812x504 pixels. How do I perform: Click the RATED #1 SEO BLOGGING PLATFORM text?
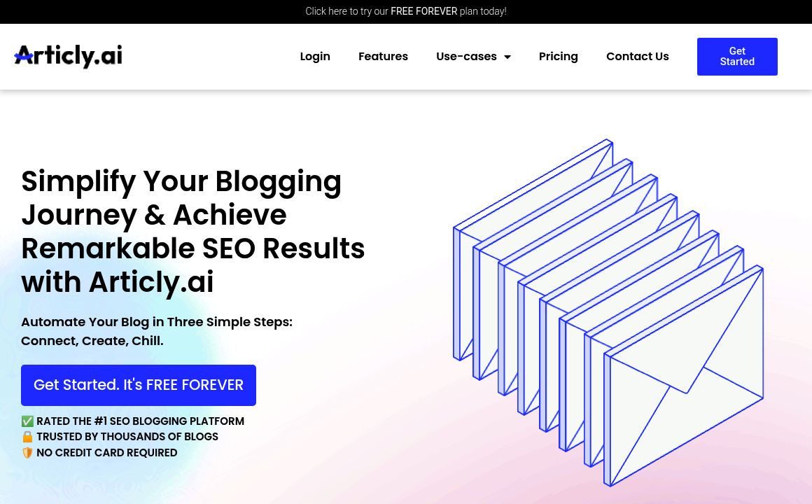[x=140, y=421]
